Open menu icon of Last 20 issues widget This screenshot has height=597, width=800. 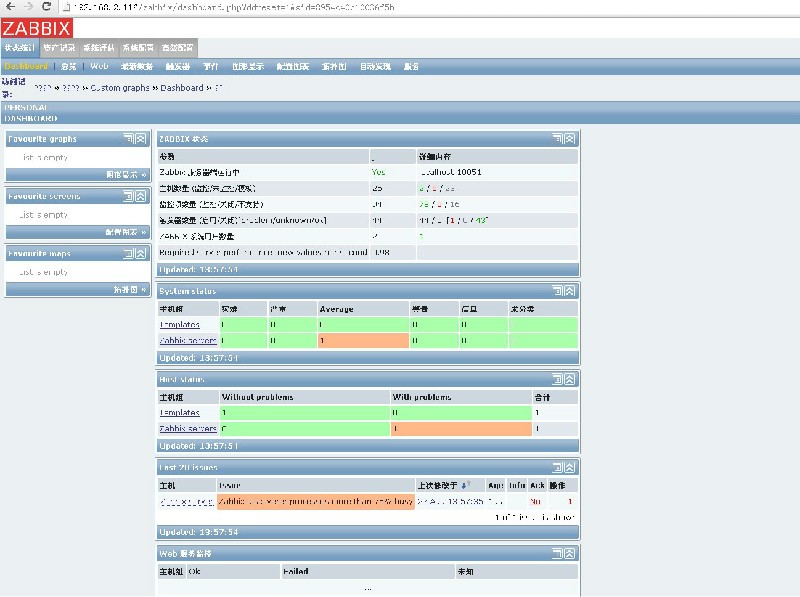coord(558,467)
